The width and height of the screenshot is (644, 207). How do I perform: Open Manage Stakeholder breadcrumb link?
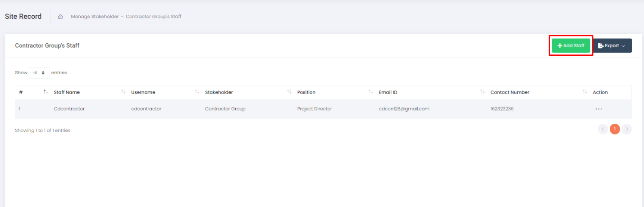pyautogui.click(x=95, y=17)
